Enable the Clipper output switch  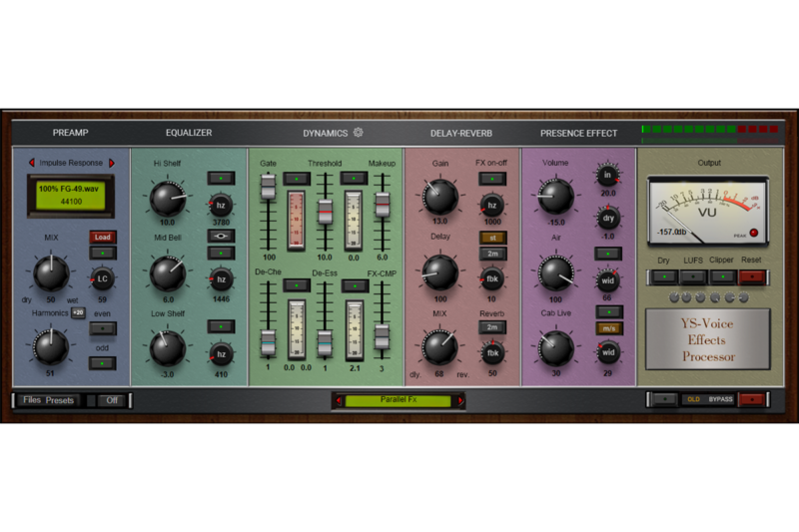click(x=721, y=276)
